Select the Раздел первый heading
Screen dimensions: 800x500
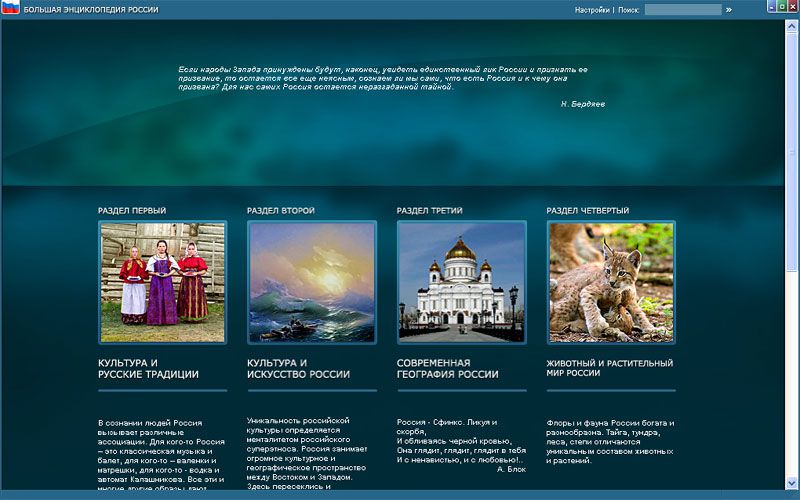pyautogui.click(x=132, y=211)
